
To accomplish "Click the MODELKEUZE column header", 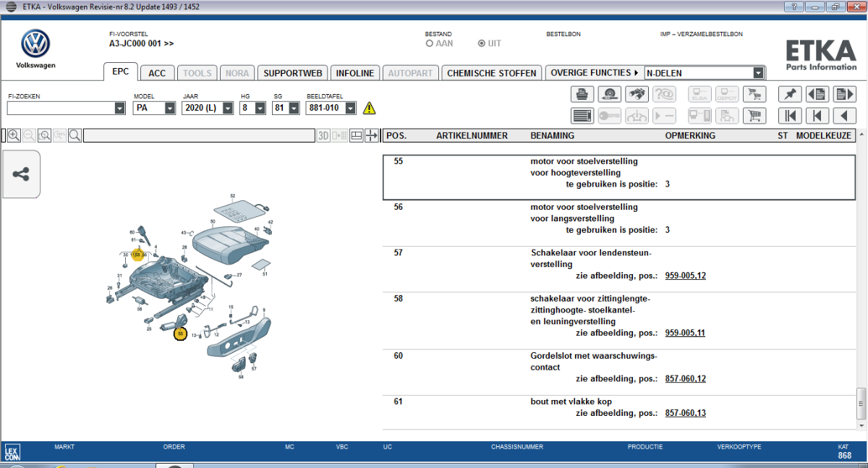I will click(825, 135).
